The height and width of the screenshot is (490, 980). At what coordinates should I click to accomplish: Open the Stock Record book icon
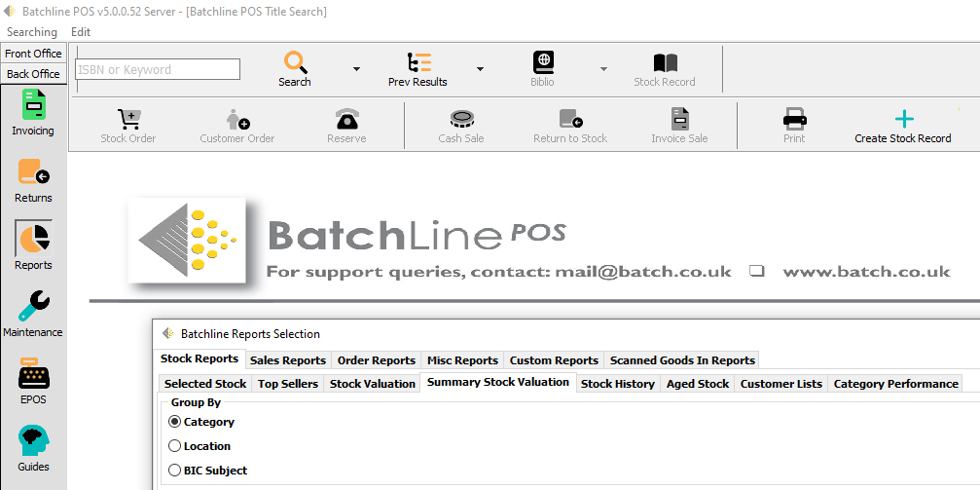[x=665, y=63]
